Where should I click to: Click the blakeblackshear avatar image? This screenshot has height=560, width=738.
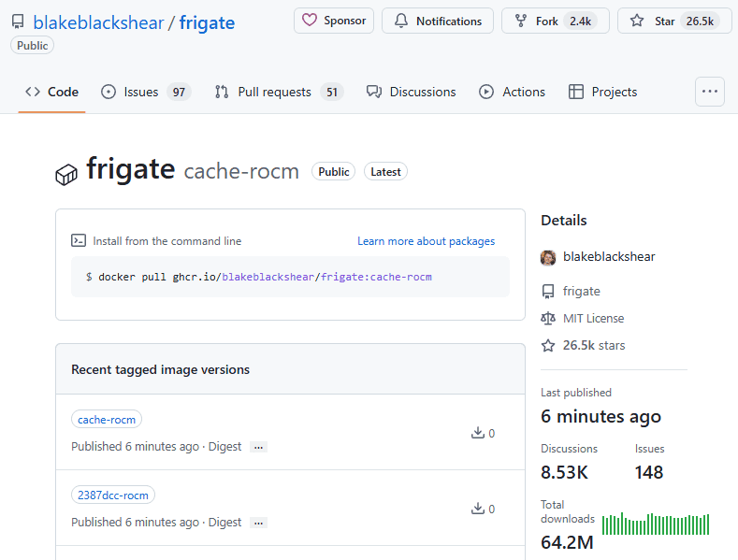click(548, 257)
